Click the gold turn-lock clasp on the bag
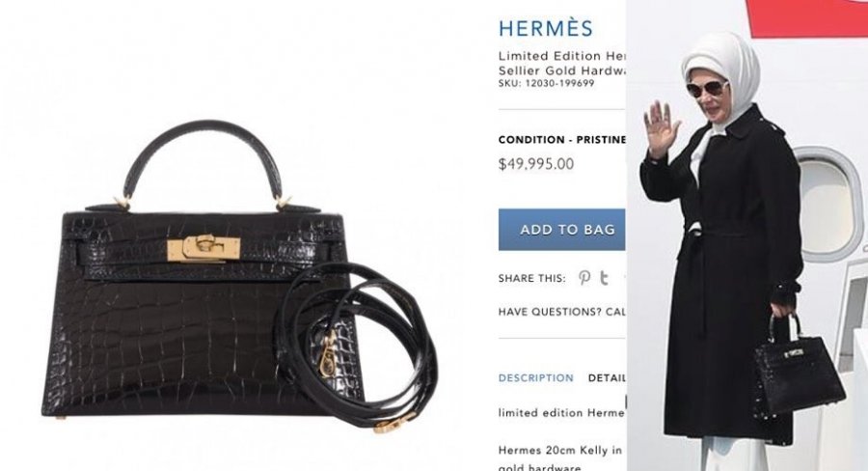The width and height of the screenshot is (868, 471). (203, 249)
